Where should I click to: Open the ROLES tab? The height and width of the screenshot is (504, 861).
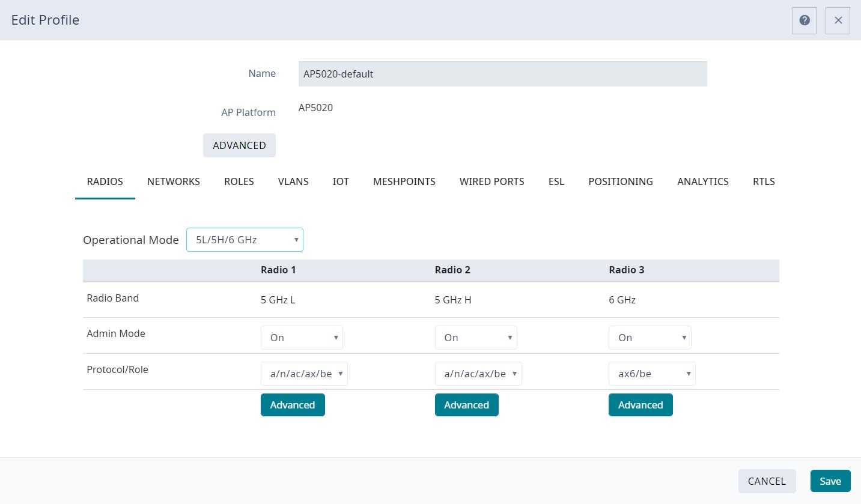(x=239, y=181)
